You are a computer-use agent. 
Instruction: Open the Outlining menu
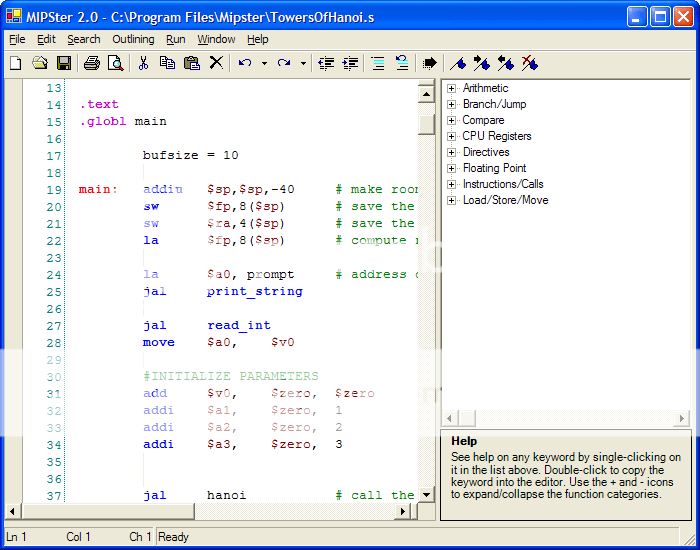(133, 39)
